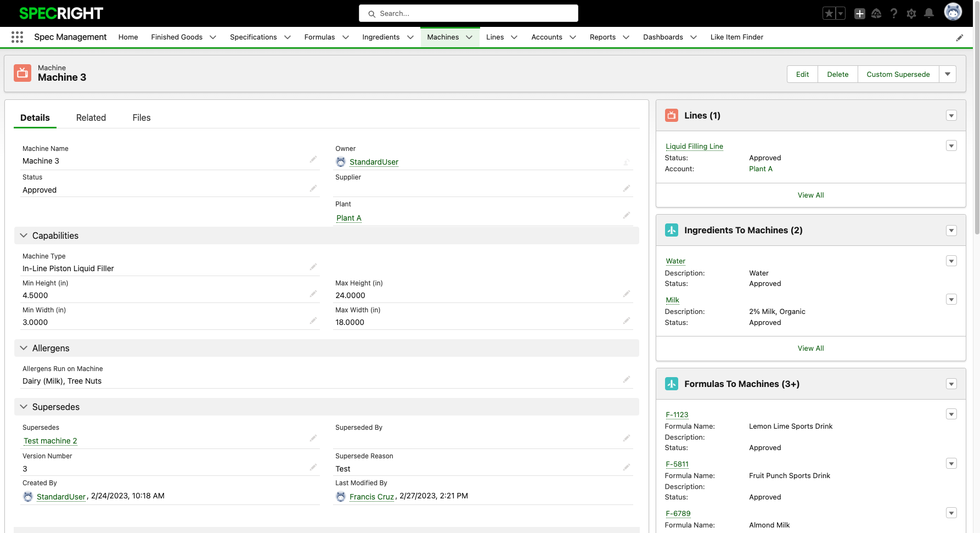
Task: Click the Ingredients To Machines list icon
Action: pyautogui.click(x=672, y=230)
